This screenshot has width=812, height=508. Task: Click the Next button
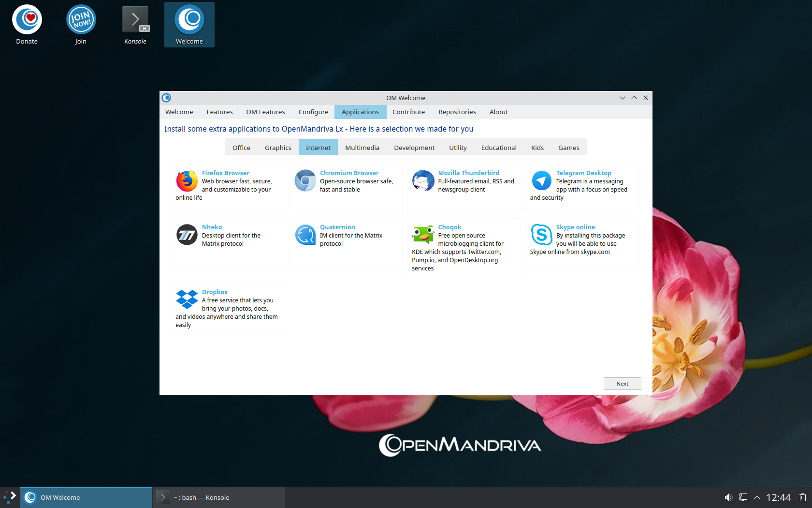[x=623, y=384]
